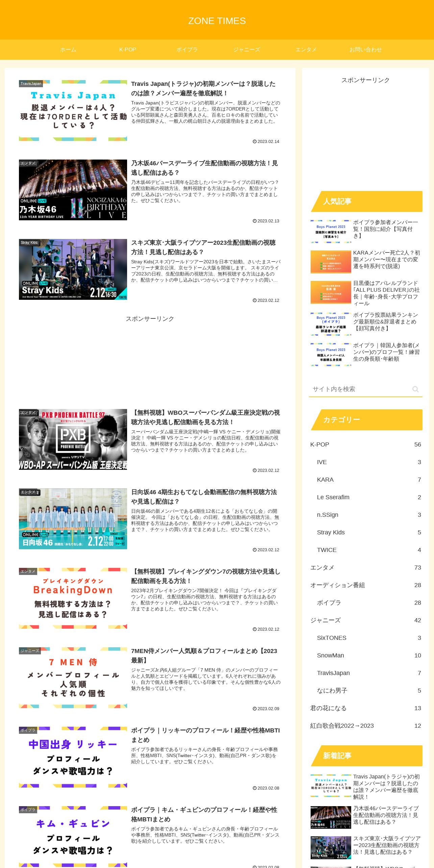434x868 pixels.
Task: Select the 紅白歌合戦2022→2023 category
Action: click(366, 726)
